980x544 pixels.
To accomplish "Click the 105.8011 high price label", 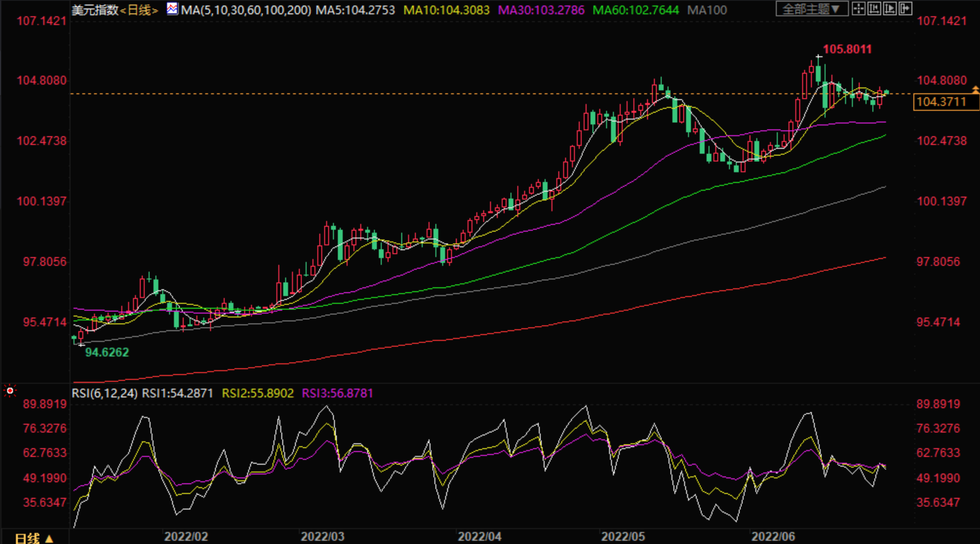I will coord(847,49).
